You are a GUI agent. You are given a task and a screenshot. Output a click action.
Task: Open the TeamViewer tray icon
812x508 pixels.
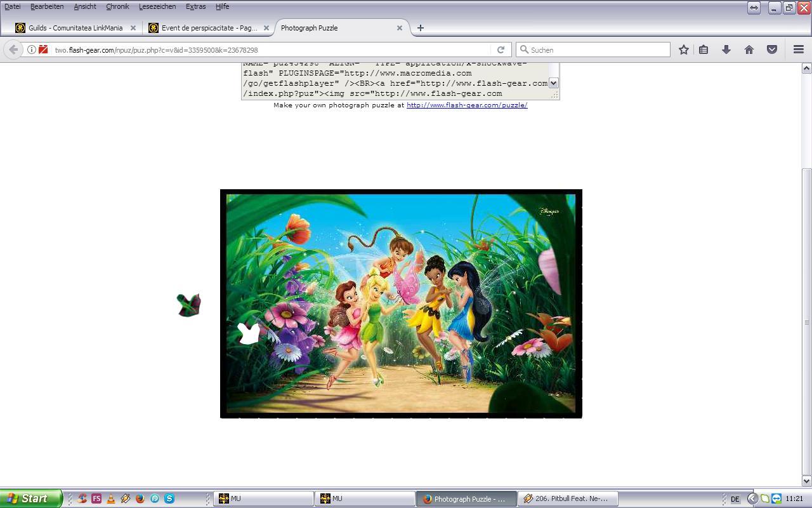pyautogui.click(x=776, y=498)
